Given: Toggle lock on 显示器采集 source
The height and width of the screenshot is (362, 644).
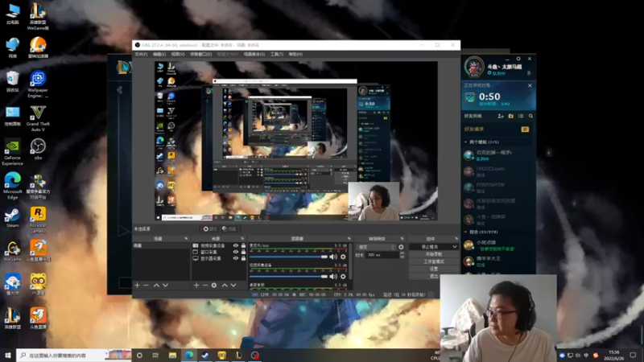Looking at the screenshot, I should [243, 258].
